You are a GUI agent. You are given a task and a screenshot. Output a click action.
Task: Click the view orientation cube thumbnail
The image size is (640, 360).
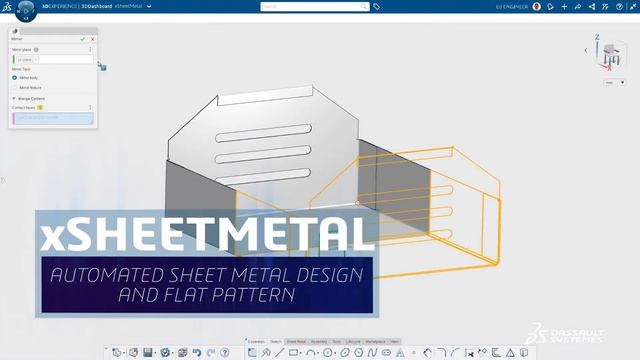click(611, 54)
